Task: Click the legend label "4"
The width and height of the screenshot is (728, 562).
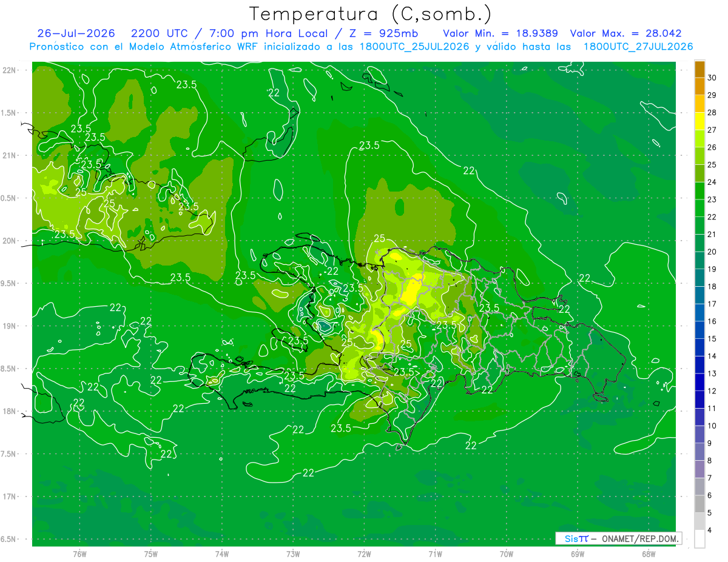Action: [x=710, y=530]
